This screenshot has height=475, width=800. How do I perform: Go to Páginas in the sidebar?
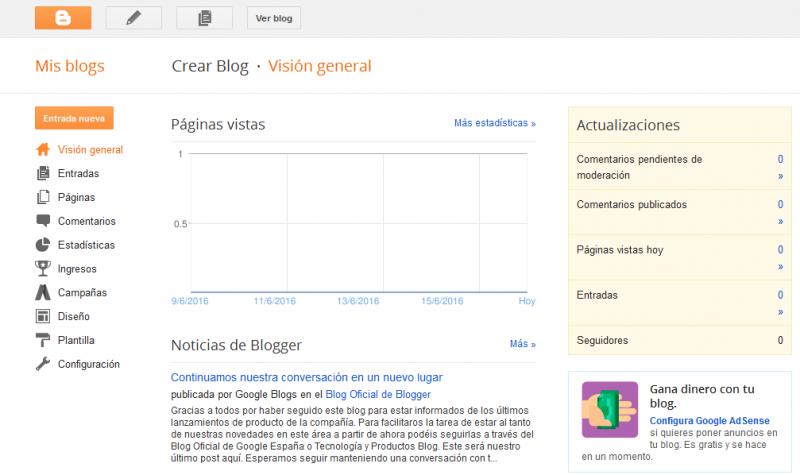click(x=76, y=198)
